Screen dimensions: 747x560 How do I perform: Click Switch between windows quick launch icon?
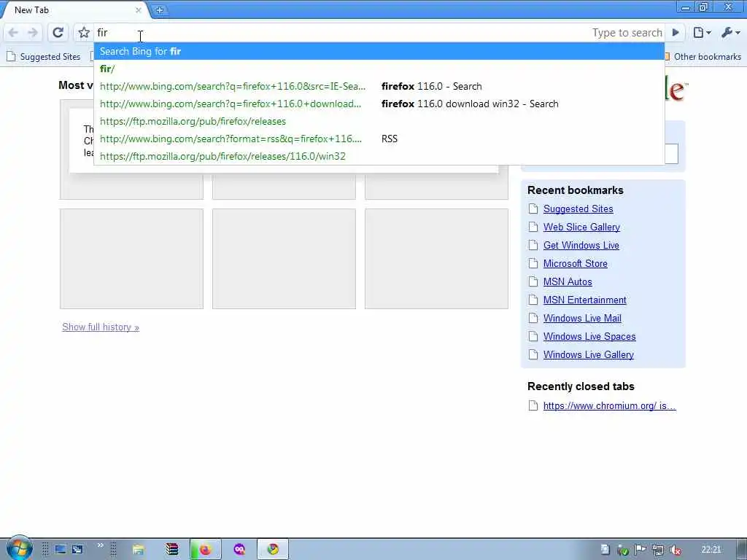(77, 550)
